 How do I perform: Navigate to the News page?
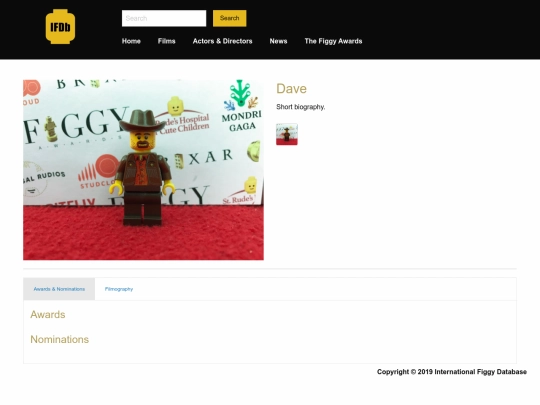278,41
